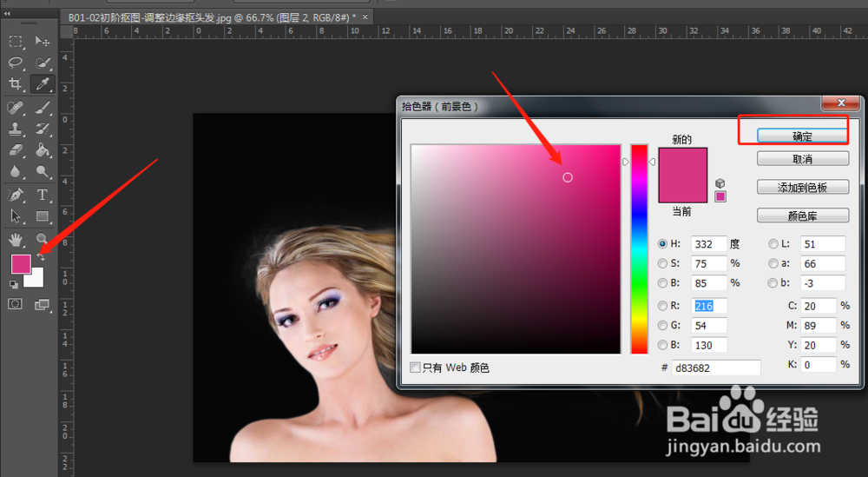Change the screen mode

[42, 304]
